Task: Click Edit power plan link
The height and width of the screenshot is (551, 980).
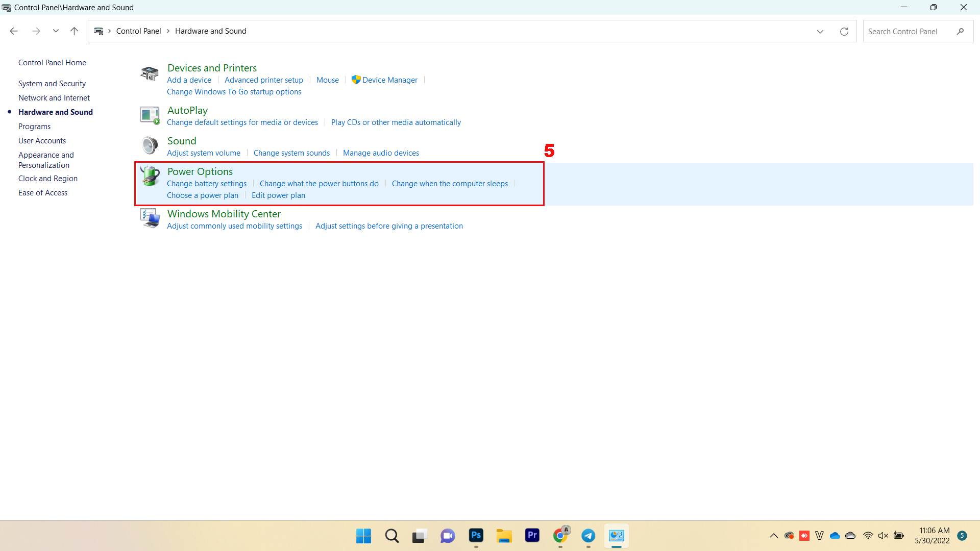Action: tap(278, 195)
